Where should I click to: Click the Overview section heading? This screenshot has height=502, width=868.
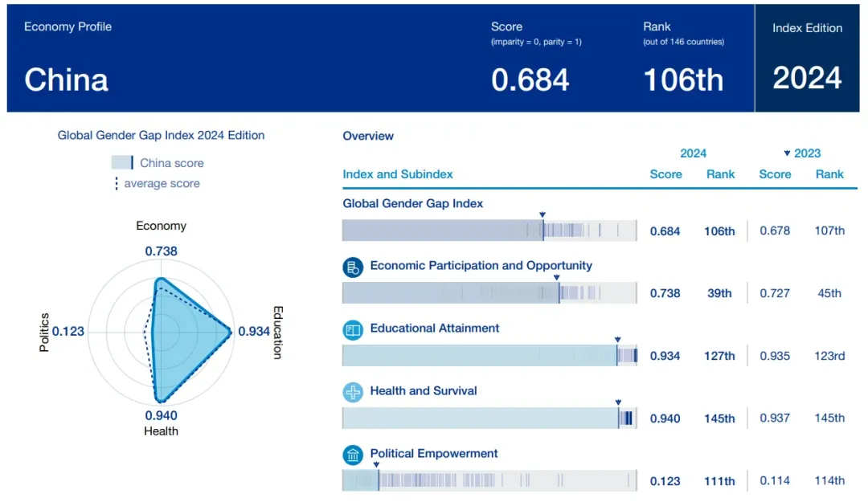368,136
